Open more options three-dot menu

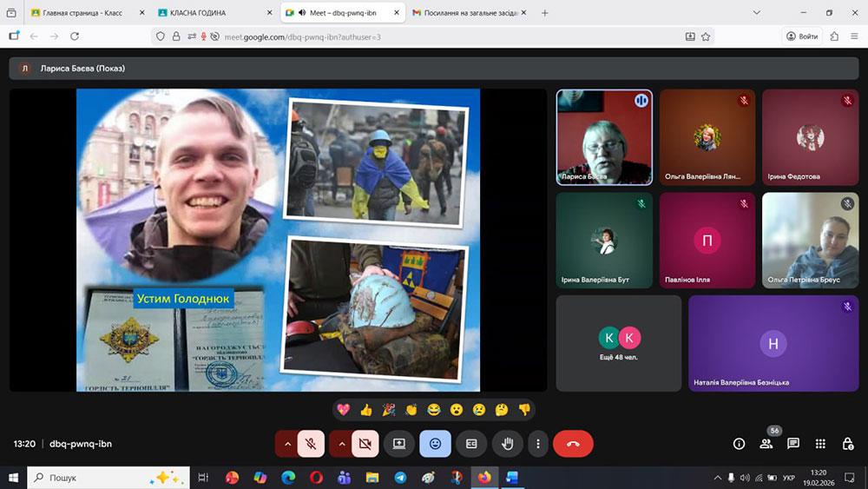pyautogui.click(x=538, y=444)
